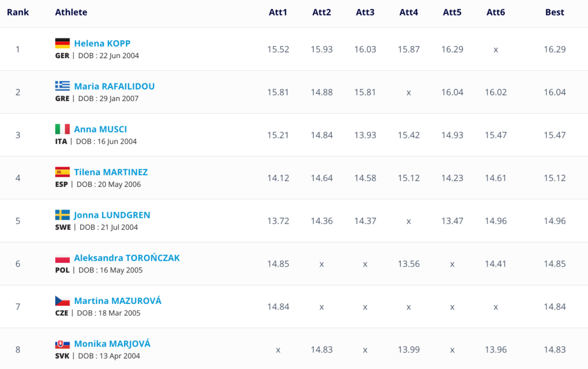Image resolution: width=588 pixels, height=369 pixels.
Task: Click the German flag icon
Action: point(62,43)
